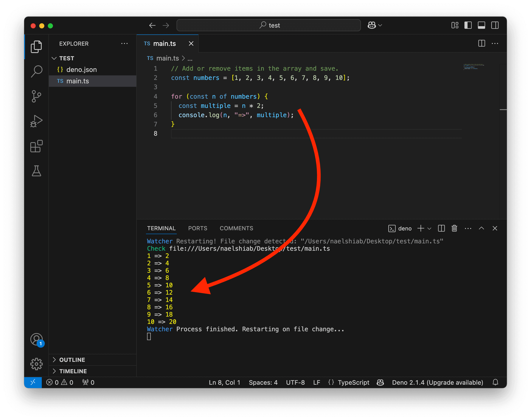Click the test search command bar

click(269, 25)
